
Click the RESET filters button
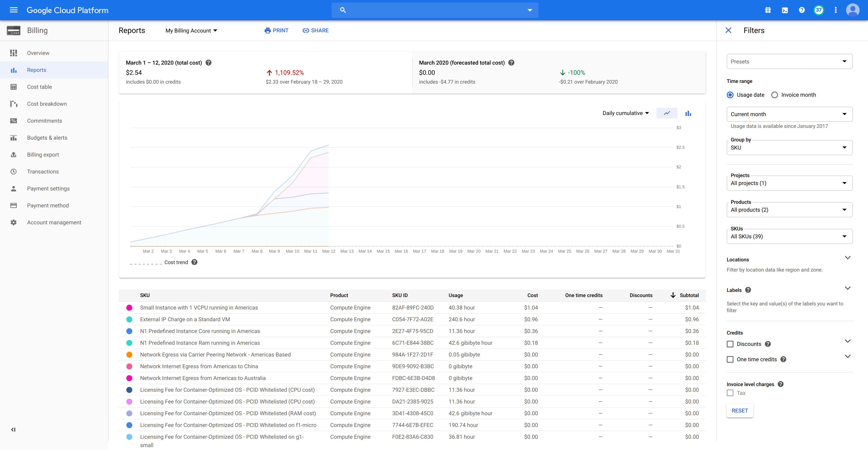740,411
